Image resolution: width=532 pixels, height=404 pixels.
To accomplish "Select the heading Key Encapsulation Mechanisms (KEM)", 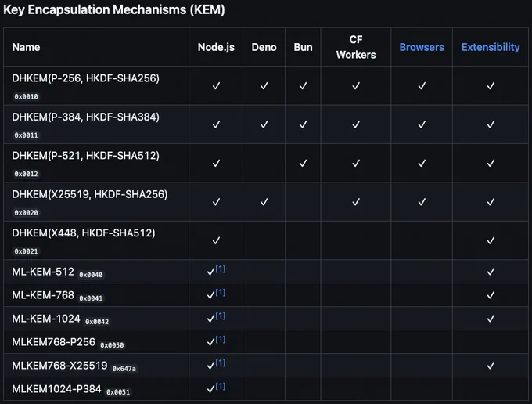I will [114, 9].
